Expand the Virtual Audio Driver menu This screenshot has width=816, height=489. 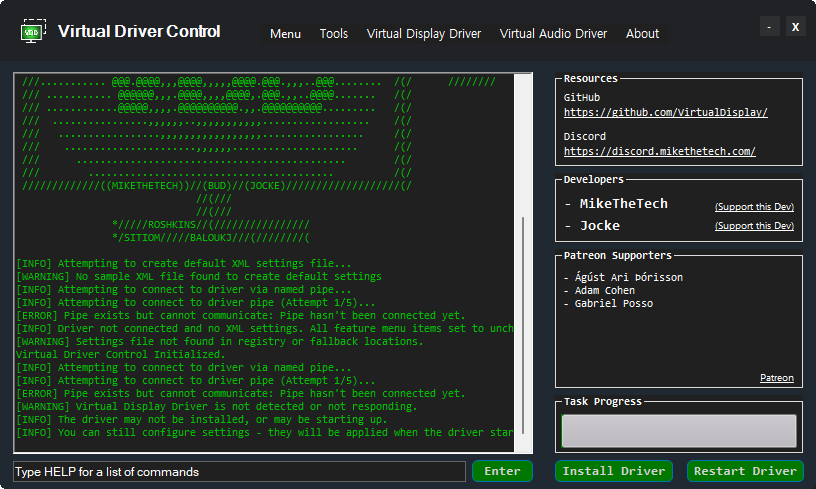553,34
